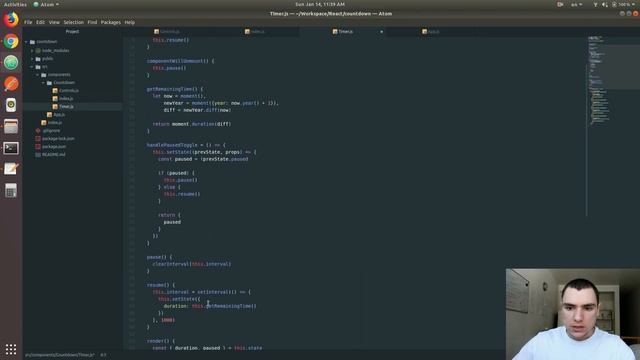This screenshot has height=360, width=640.
Task: Open the clock and calendar in top bar
Action: point(320,4)
